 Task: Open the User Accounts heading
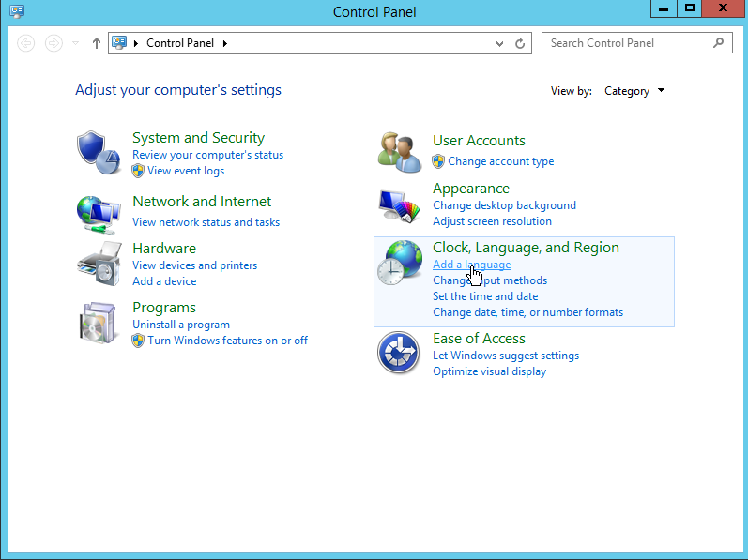pos(479,140)
